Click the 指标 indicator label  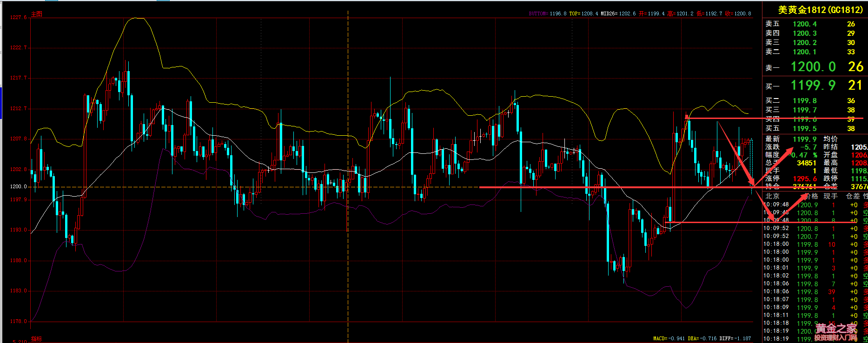(x=36, y=339)
